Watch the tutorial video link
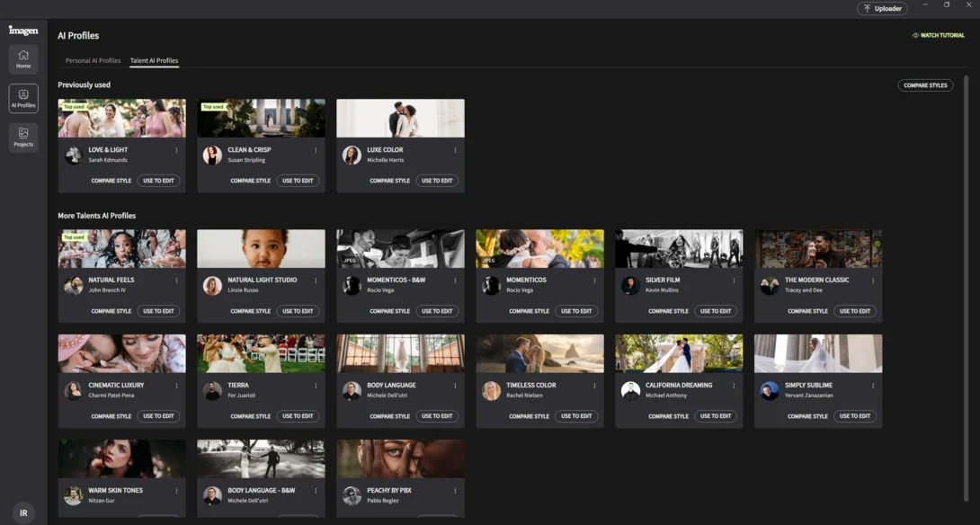Screen dimensions: 980x525 pyautogui.click(x=938, y=36)
